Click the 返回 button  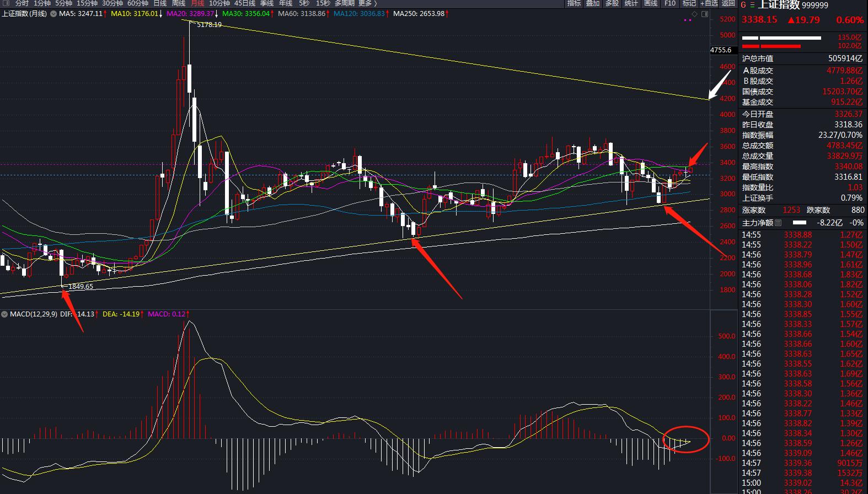[x=728, y=3]
